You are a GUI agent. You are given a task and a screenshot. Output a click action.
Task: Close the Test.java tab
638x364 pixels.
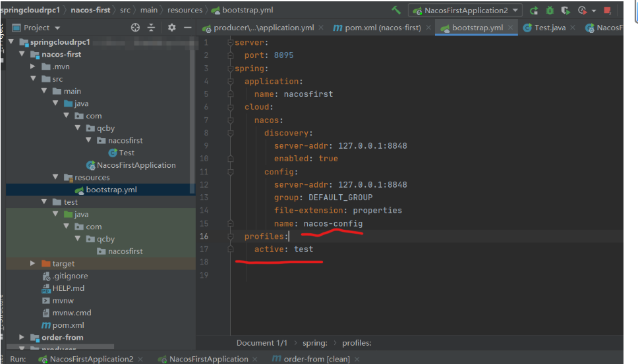[x=573, y=28]
